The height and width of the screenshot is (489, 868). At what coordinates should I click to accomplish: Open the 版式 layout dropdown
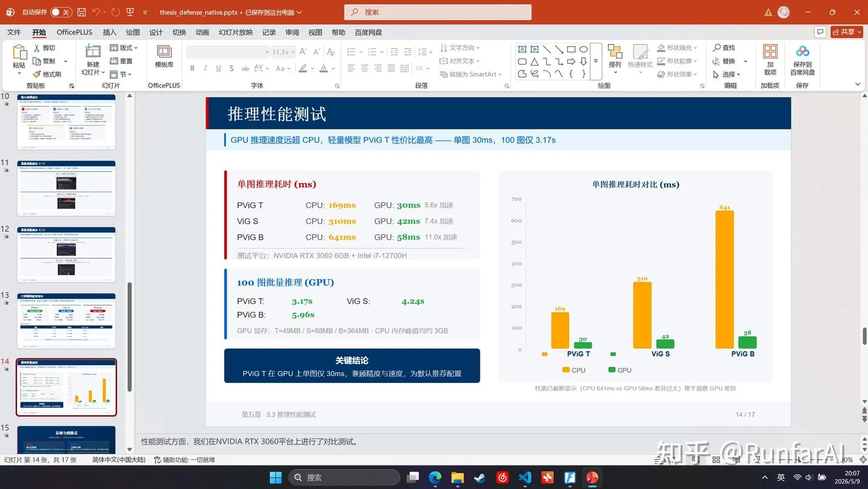124,48
